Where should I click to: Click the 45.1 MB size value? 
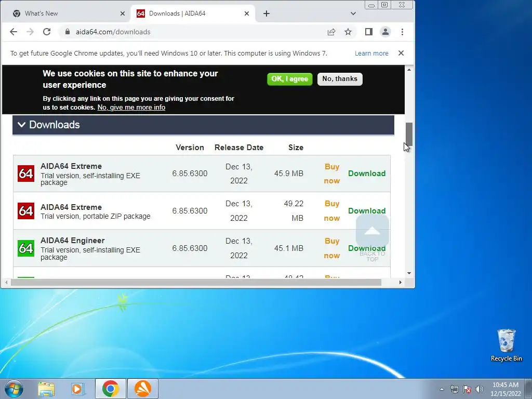coord(289,248)
